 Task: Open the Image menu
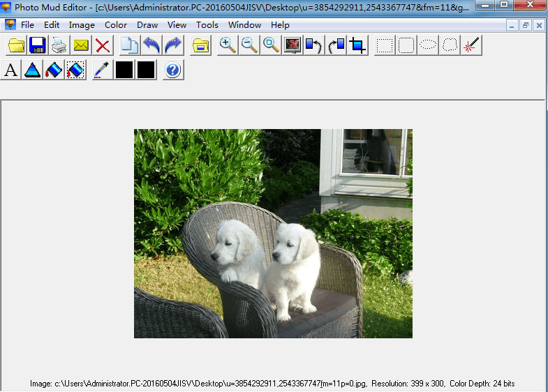tap(82, 24)
